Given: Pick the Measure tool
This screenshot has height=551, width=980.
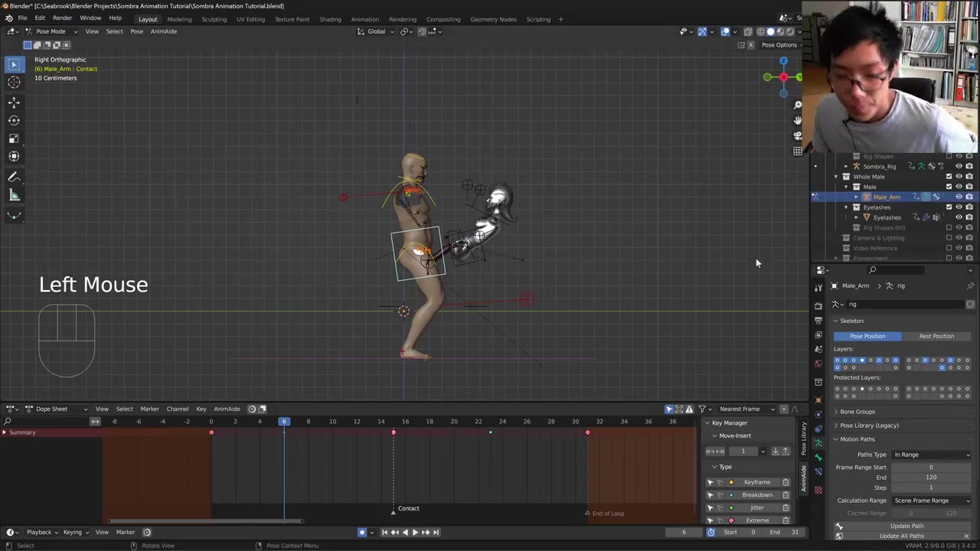Looking at the screenshot, I should (x=14, y=196).
